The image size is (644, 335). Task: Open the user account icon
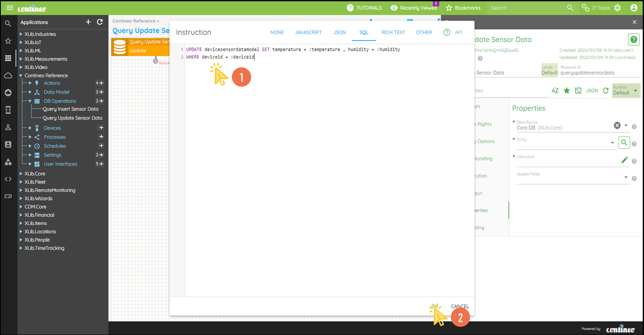pyautogui.click(x=634, y=8)
